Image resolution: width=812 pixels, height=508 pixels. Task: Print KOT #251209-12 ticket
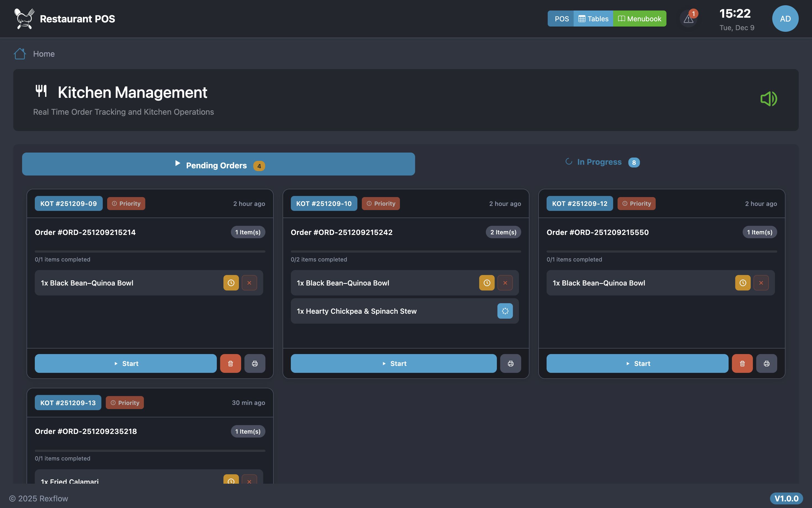tap(766, 363)
